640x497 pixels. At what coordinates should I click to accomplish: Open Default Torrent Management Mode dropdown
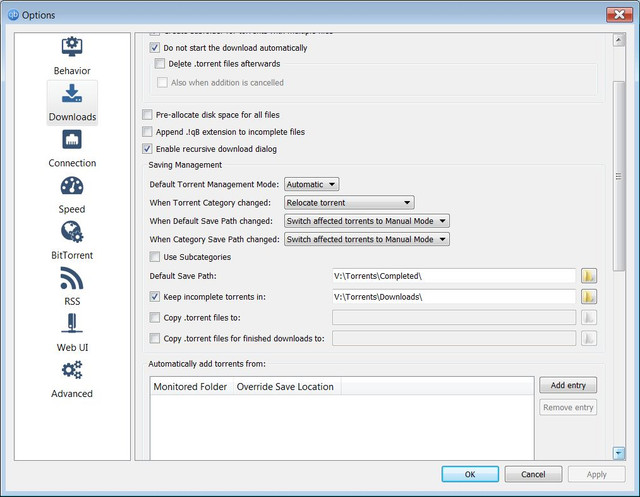coord(311,184)
